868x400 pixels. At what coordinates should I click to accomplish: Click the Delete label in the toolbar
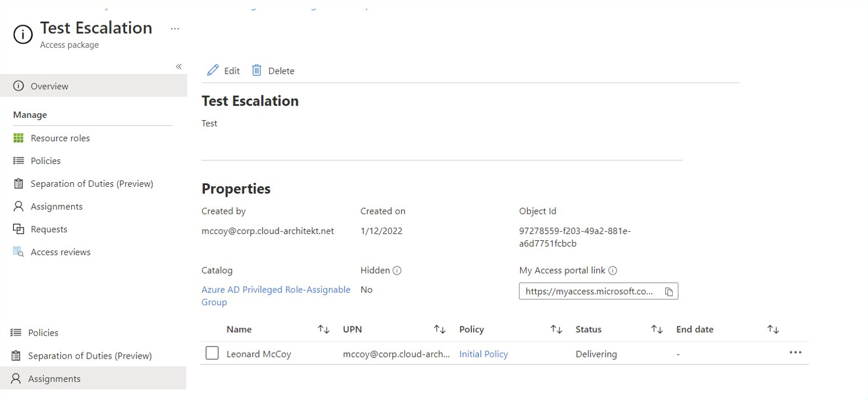pyautogui.click(x=281, y=71)
